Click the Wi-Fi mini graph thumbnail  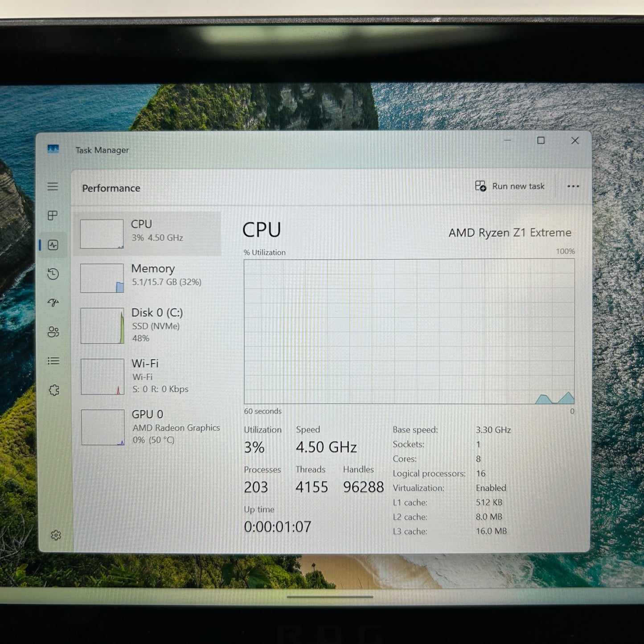click(103, 377)
